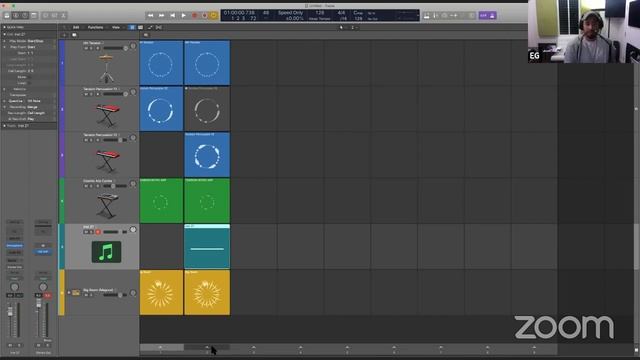The height and width of the screenshot is (360, 640).
Task: Click the Zoom participant video thumbnail
Action: click(x=584, y=31)
